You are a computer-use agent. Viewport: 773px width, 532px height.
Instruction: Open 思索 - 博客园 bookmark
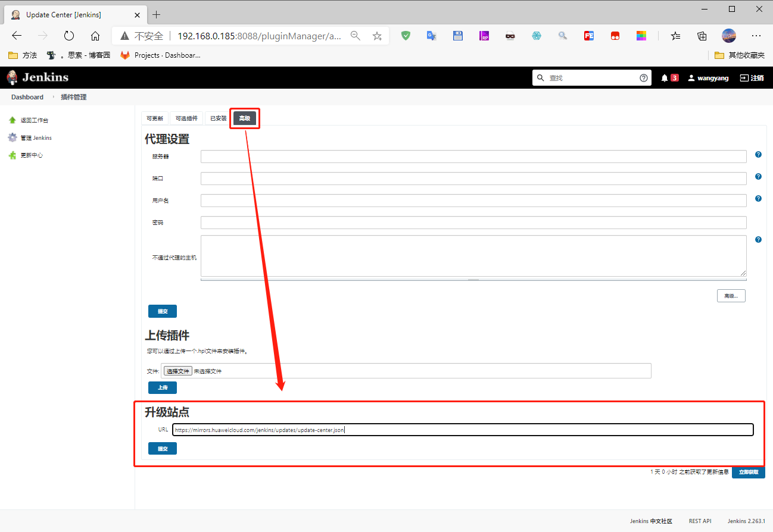79,55
